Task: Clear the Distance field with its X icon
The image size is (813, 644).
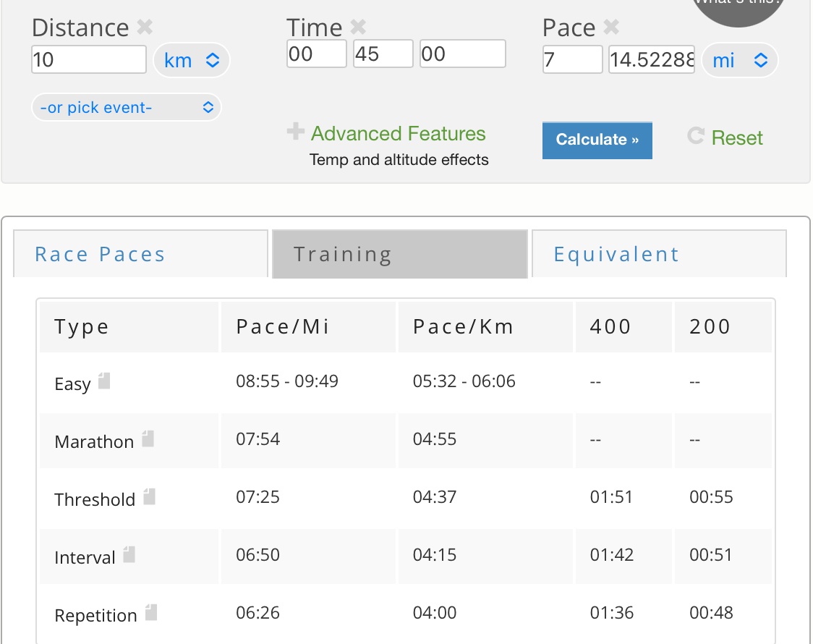Action: coord(145,28)
